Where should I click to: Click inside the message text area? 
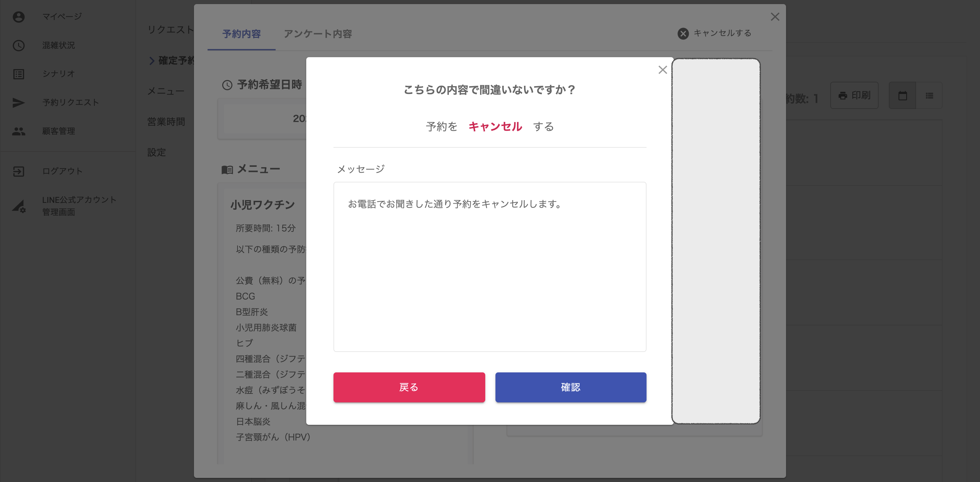(x=490, y=266)
